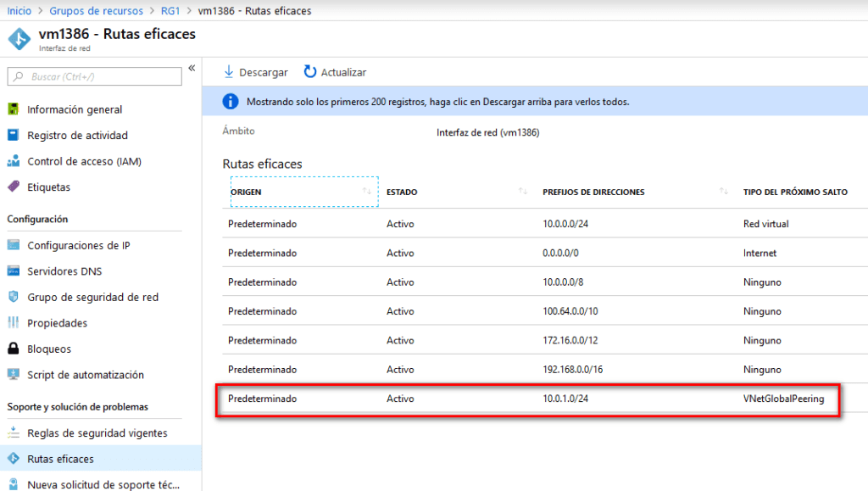Select the 10.0.0.0/24 prefix cell
This screenshot has height=491, width=868.
565,224
